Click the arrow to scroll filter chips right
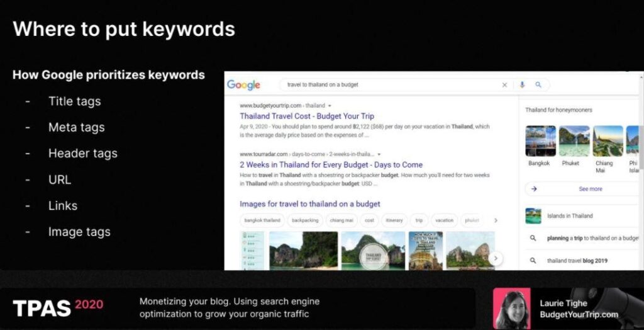 click(496, 220)
